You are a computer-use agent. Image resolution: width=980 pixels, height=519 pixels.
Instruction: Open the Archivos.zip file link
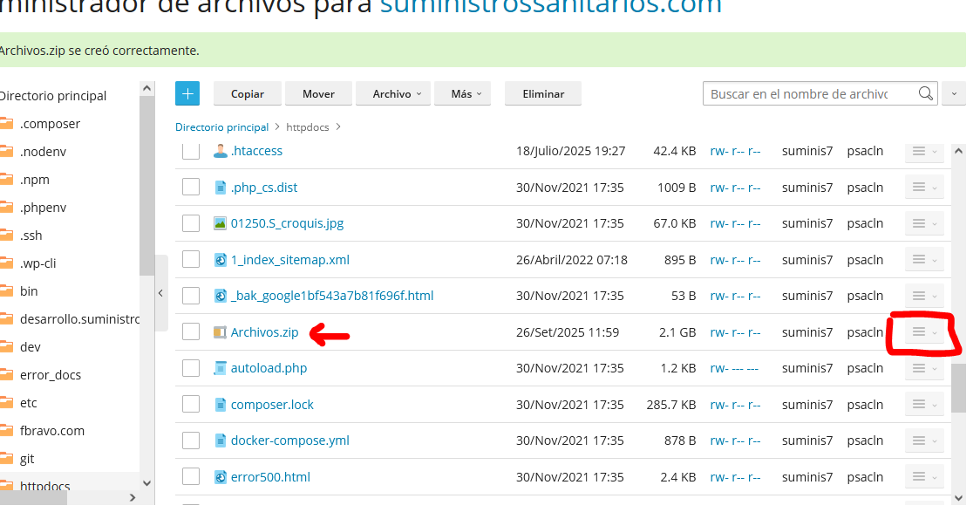tap(262, 331)
